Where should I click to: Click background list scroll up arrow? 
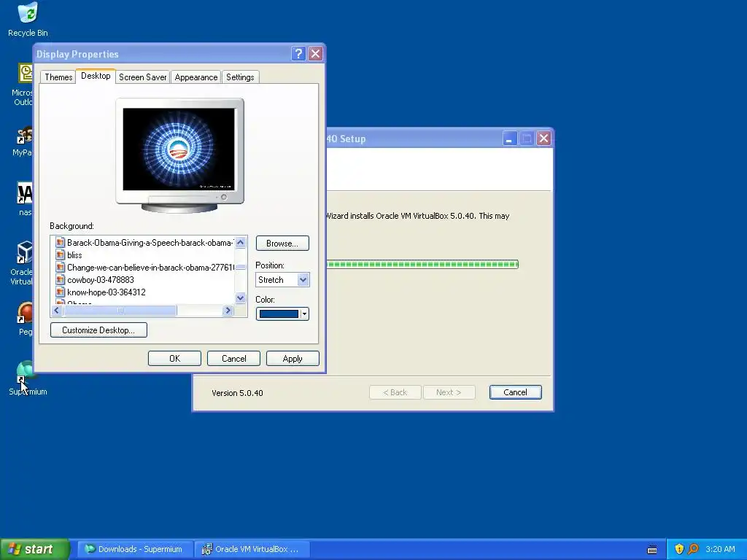coord(241,243)
